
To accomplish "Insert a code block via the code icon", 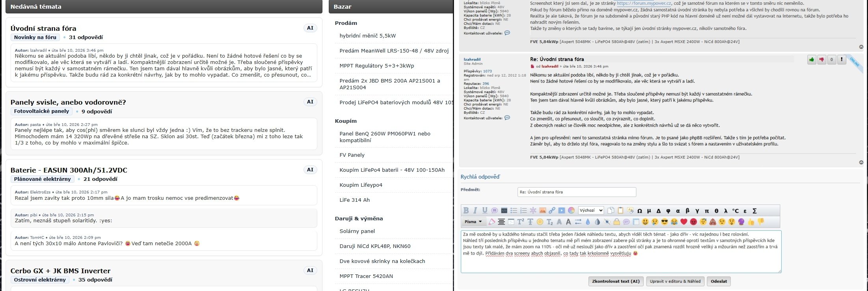I will (504, 210).
